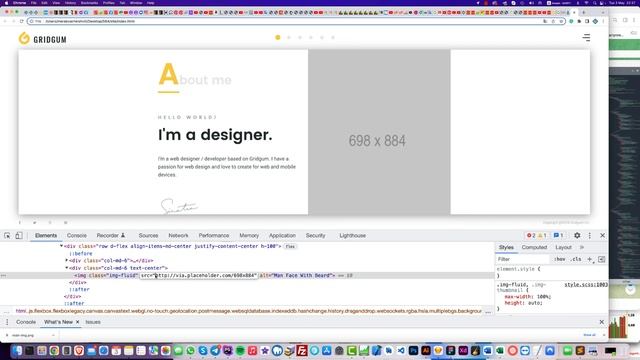Select the third pagination dot

[x=300, y=38]
